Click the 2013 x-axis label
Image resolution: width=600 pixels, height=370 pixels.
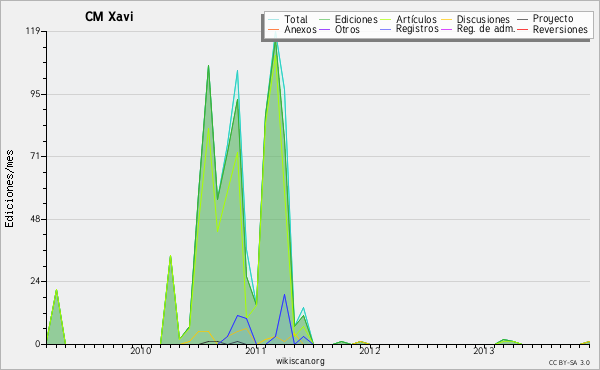pyautogui.click(x=484, y=351)
